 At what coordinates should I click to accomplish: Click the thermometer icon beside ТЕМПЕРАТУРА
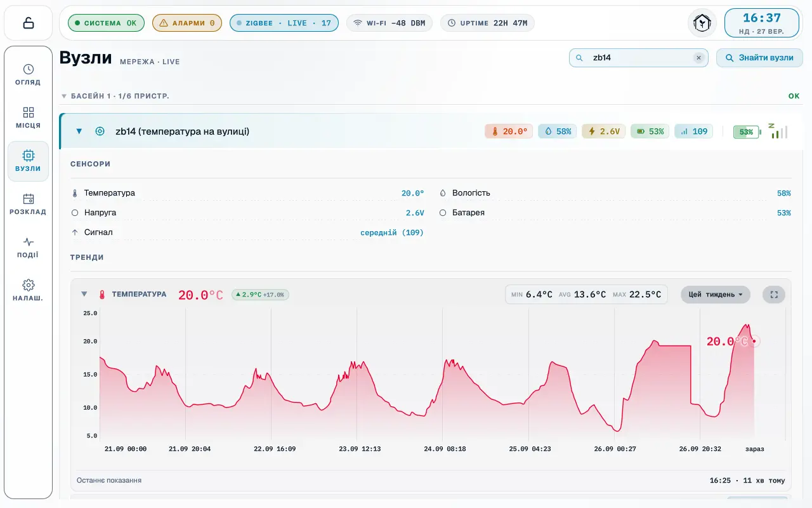[101, 295]
